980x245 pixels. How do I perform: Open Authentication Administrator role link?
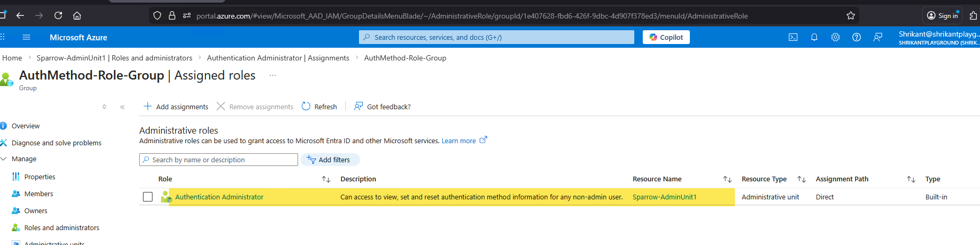(x=219, y=197)
